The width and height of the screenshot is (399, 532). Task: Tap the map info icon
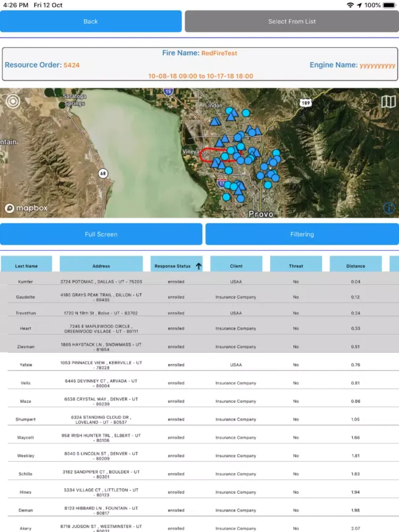click(x=389, y=207)
